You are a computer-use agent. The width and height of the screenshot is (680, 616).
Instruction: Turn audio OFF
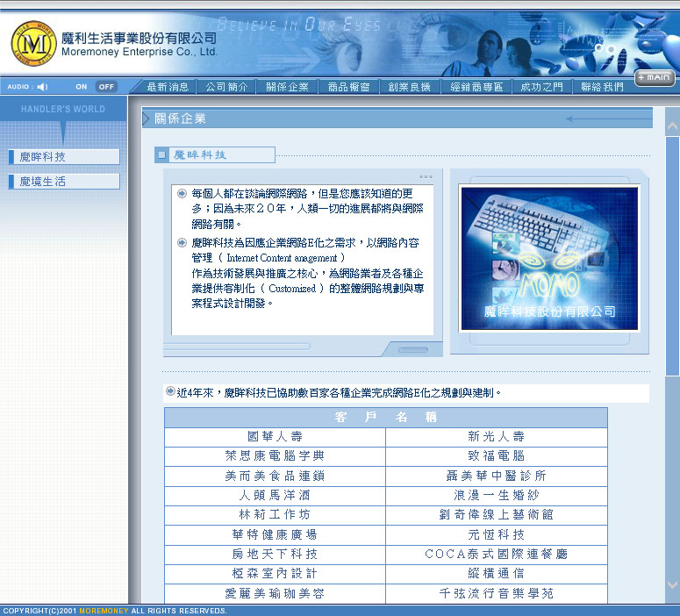pyautogui.click(x=106, y=87)
